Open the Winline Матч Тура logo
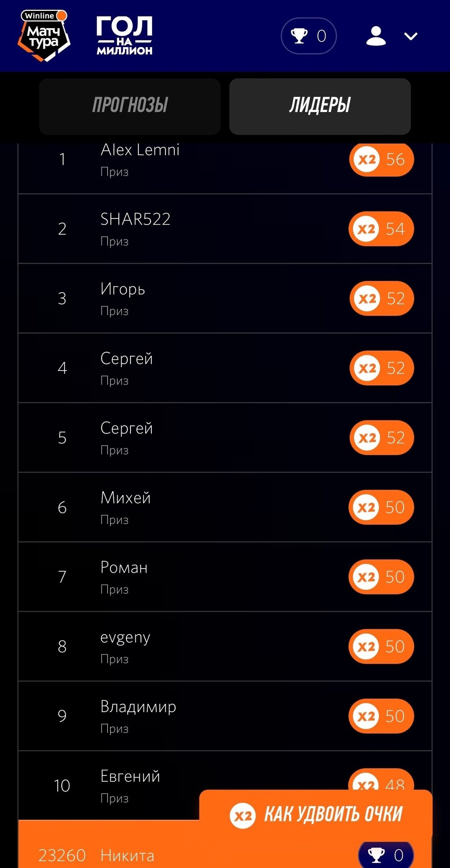Viewport: 450px width, 868px height. 44,36
